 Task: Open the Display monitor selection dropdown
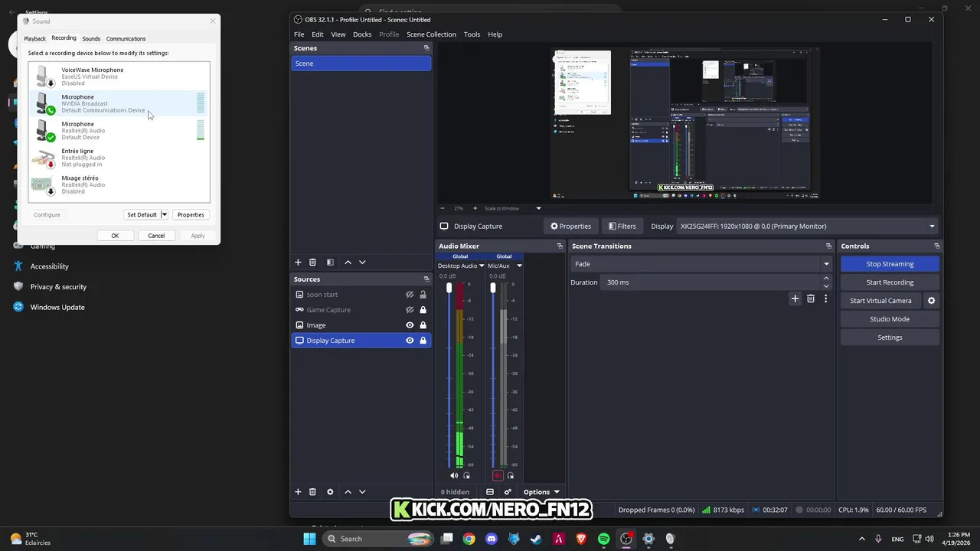click(x=808, y=227)
